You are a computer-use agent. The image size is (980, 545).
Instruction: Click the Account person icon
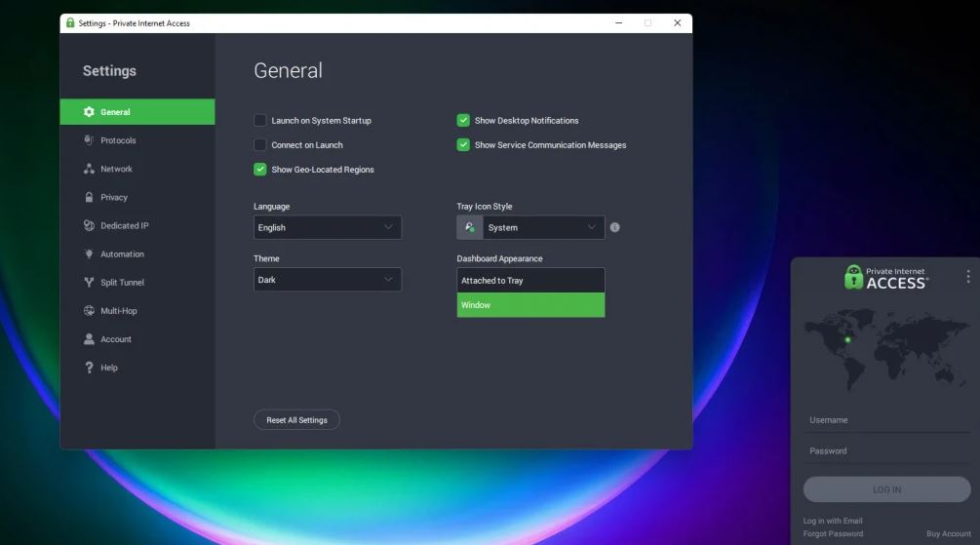(x=89, y=338)
